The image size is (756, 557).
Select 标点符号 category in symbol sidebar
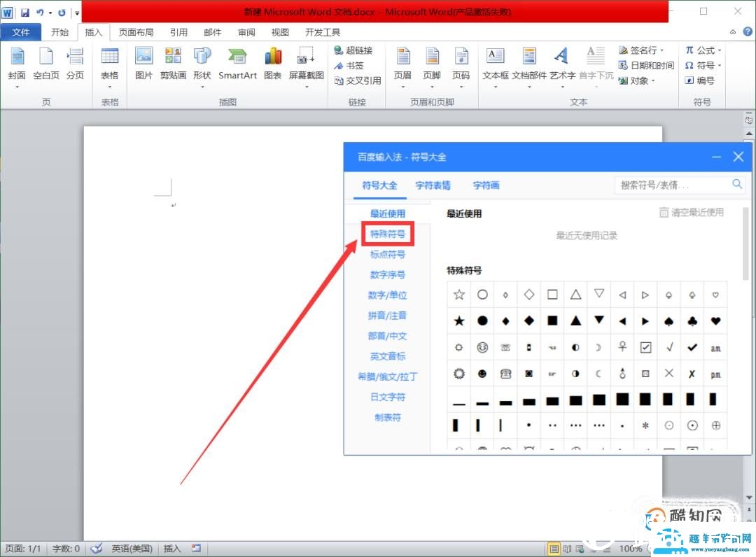[x=388, y=255]
